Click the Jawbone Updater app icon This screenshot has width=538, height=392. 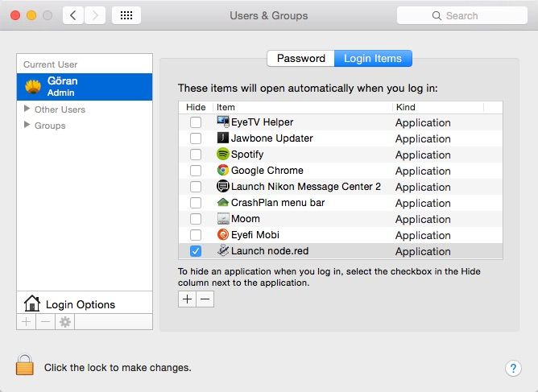(x=222, y=138)
